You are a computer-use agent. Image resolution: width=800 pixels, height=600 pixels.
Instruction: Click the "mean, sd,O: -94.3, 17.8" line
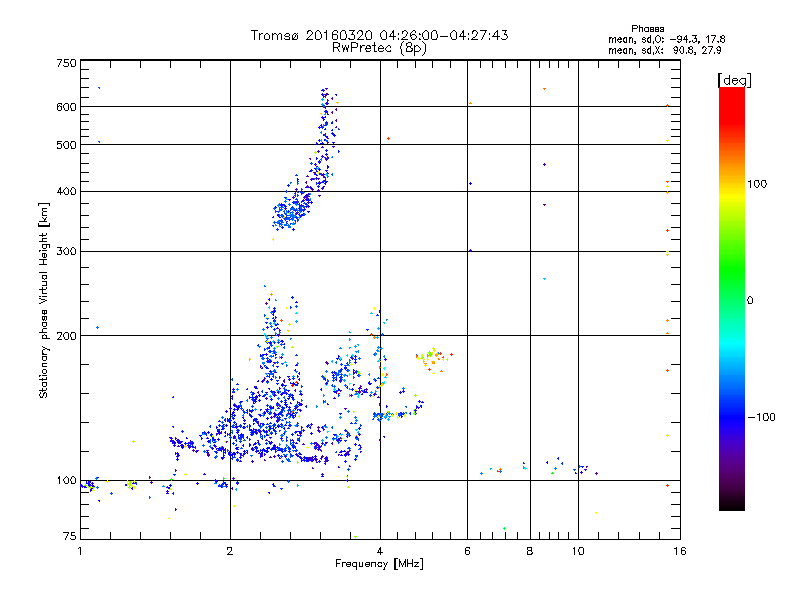point(666,39)
